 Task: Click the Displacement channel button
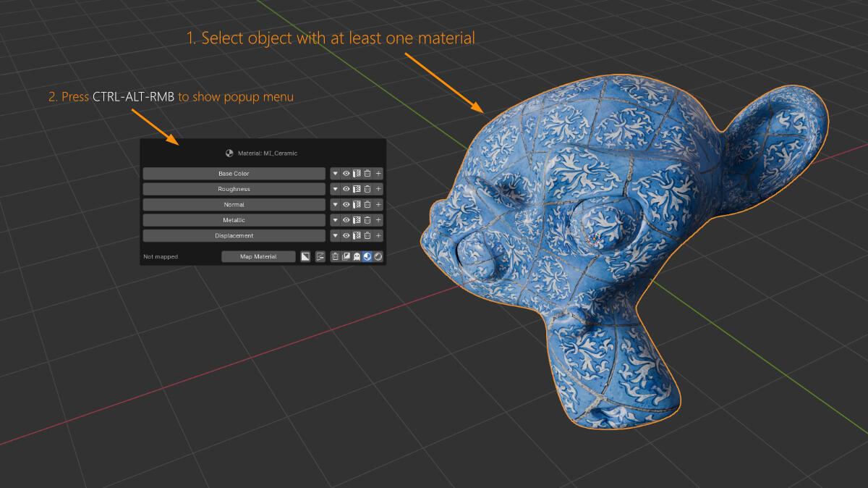click(234, 235)
